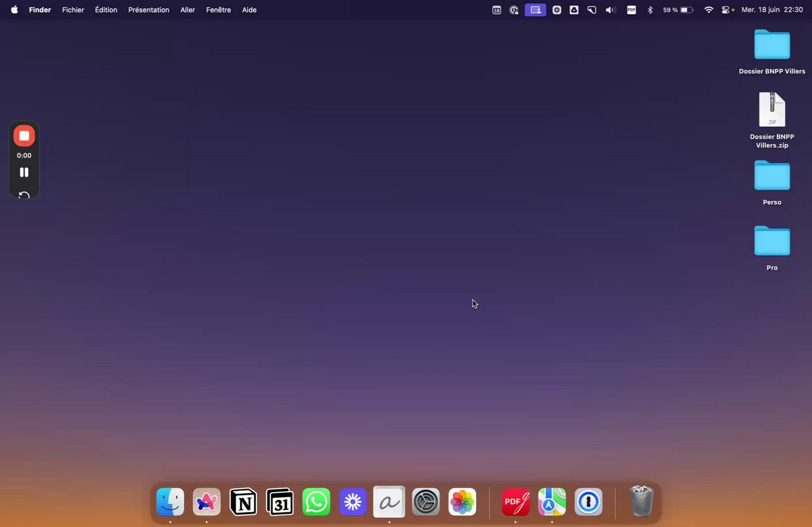The height and width of the screenshot is (527, 812).
Task: Click the date and time Mer. 18 juin 22:30
Action: [x=772, y=10]
